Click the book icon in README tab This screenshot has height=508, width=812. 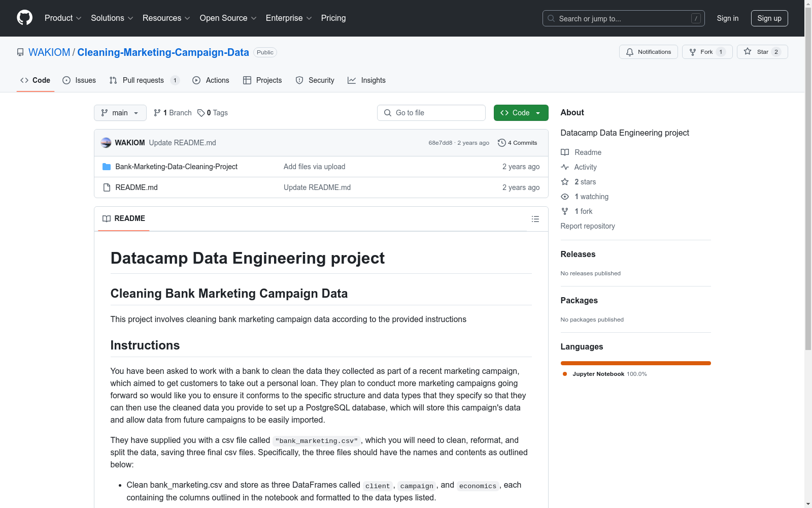pyautogui.click(x=107, y=218)
